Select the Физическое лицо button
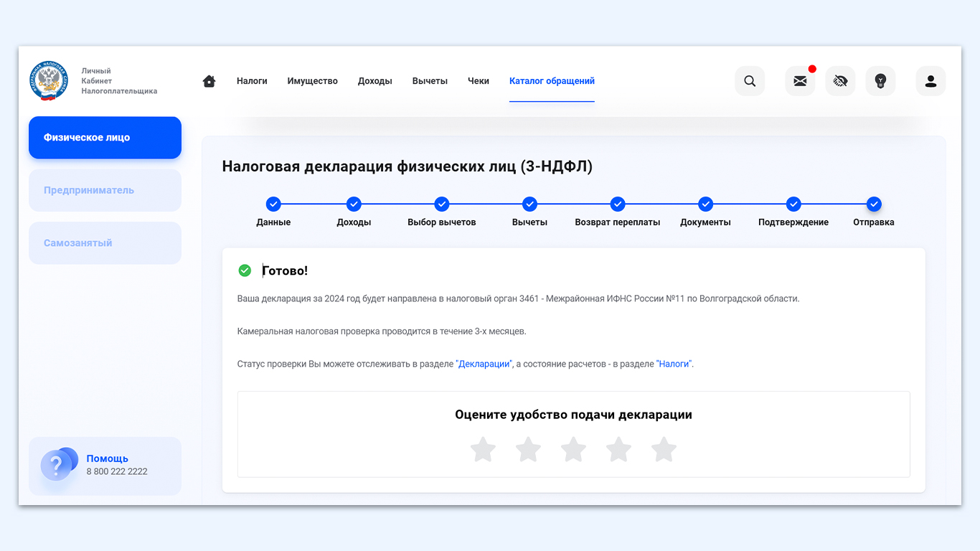The height and width of the screenshot is (551, 980). click(x=105, y=138)
